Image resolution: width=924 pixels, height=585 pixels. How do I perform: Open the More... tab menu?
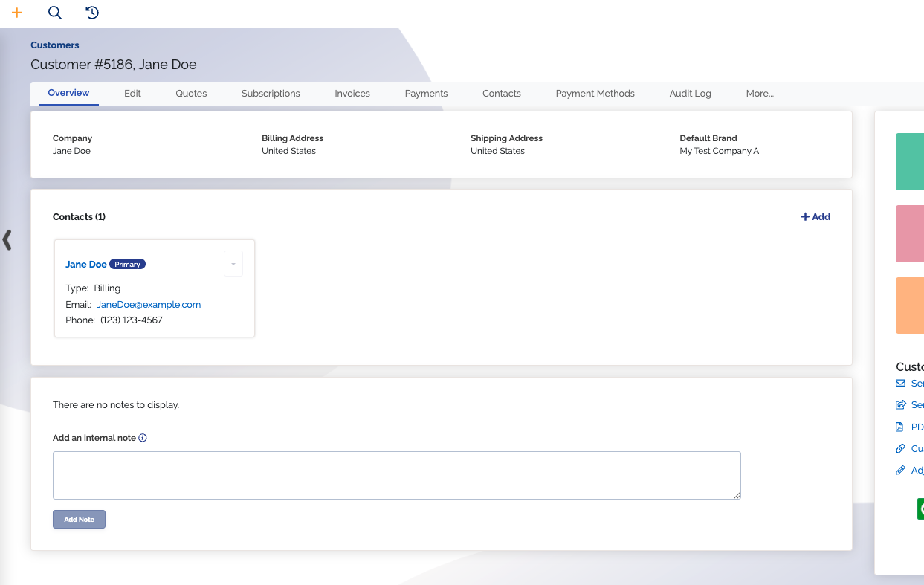(x=760, y=94)
